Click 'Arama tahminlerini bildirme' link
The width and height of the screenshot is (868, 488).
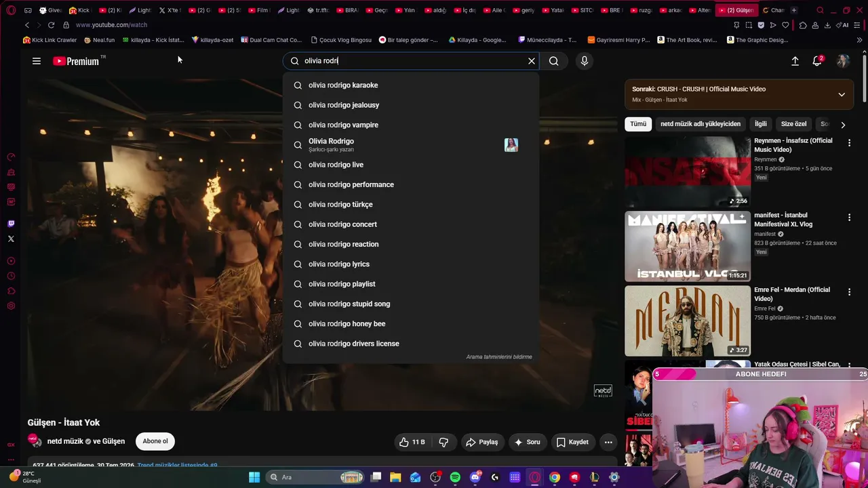pyautogui.click(x=499, y=357)
